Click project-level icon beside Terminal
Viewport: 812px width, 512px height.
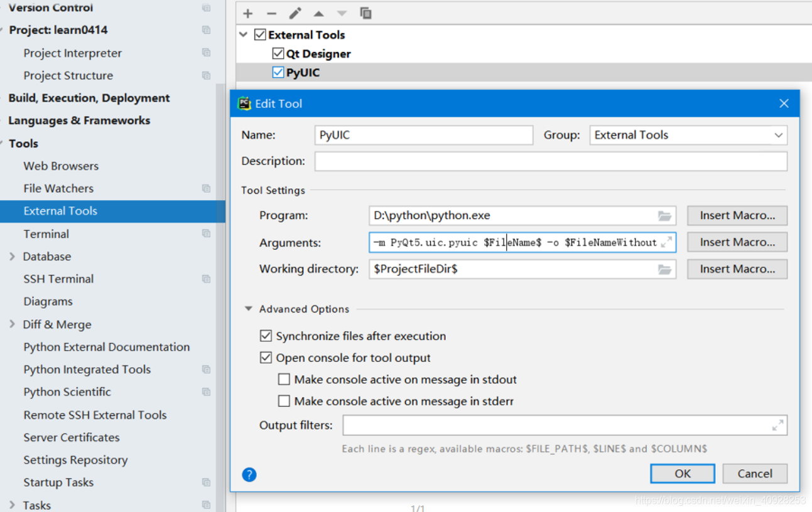click(x=206, y=233)
